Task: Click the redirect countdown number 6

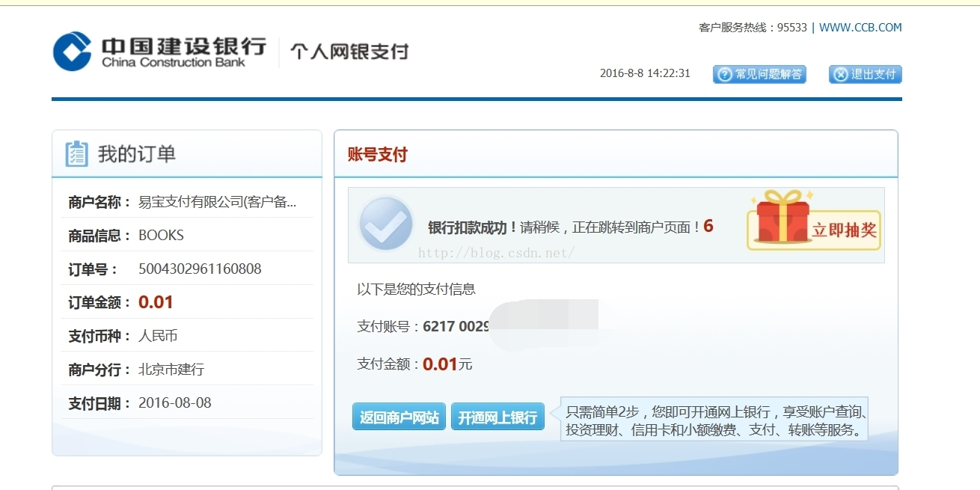Action: (x=708, y=226)
